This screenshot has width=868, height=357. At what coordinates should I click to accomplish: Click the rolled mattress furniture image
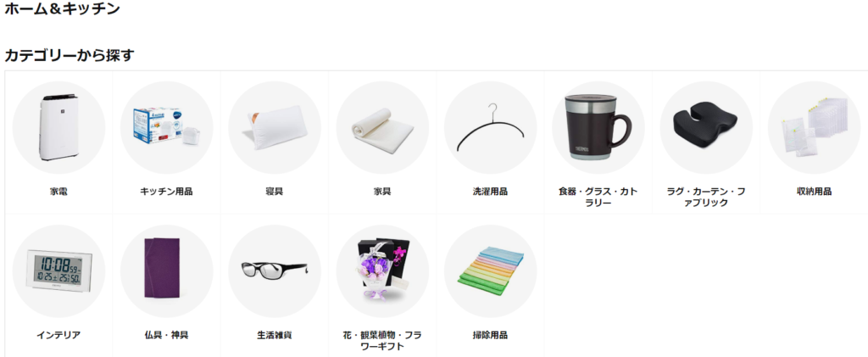tap(382, 127)
